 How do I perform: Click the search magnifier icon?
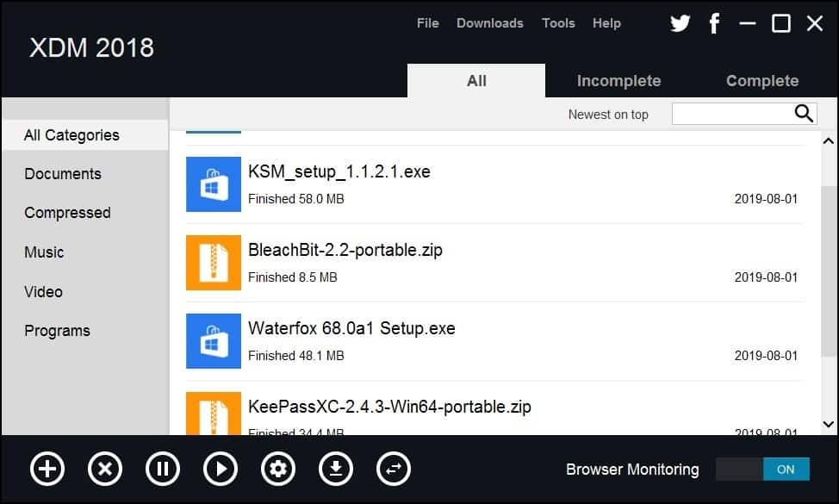coord(803,113)
